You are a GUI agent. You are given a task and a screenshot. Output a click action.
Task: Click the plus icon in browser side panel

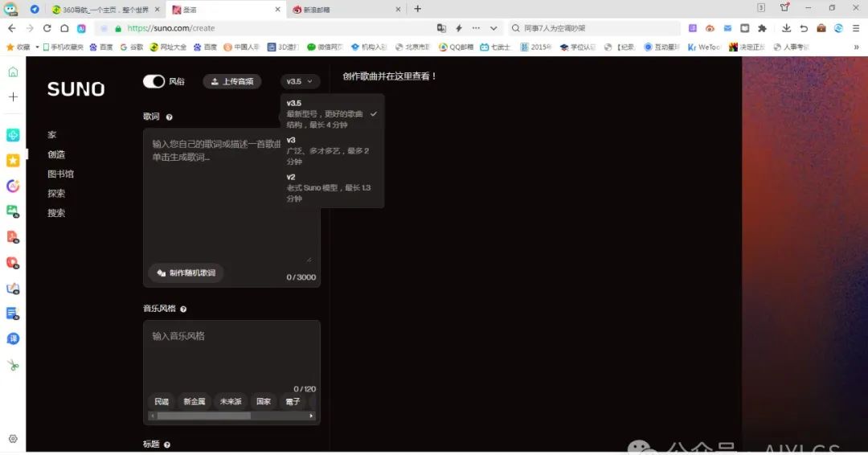[13, 96]
